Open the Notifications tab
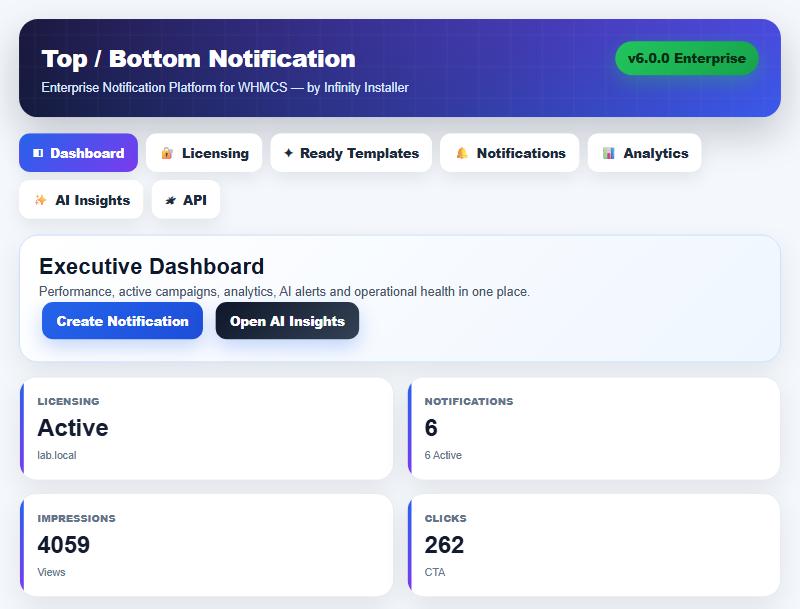The image size is (800, 609). (510, 153)
